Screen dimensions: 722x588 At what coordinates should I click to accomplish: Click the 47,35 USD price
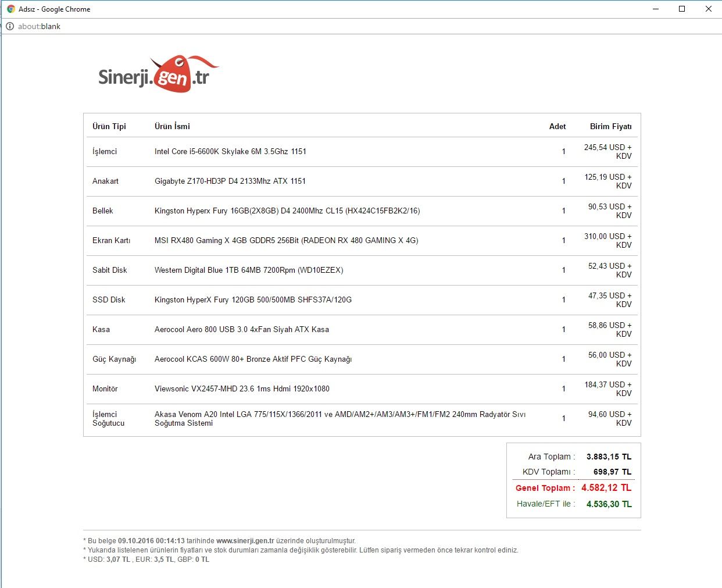coord(610,300)
